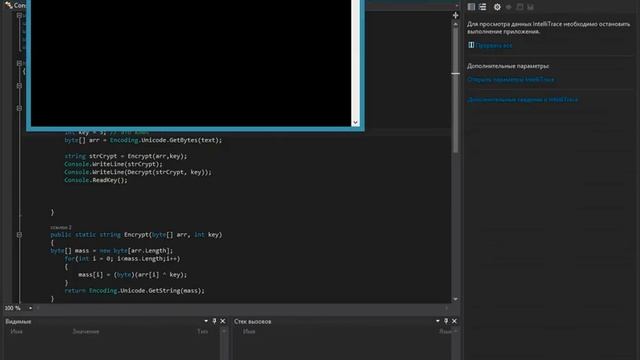Click the editor vertical scrollbar thumb

(x=456, y=90)
